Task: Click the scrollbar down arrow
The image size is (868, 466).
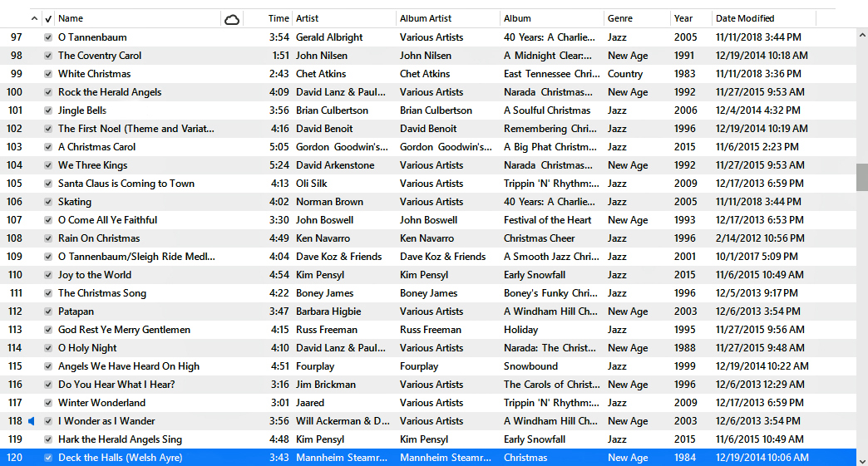Action: [862, 459]
